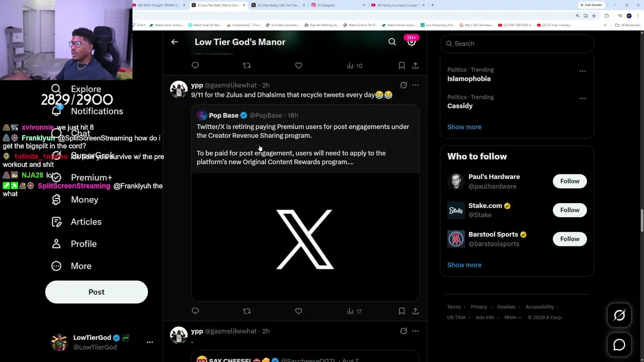Screen dimensions: 644x362
Task: Open Grok floating button at bottom right
Action: (x=619, y=315)
